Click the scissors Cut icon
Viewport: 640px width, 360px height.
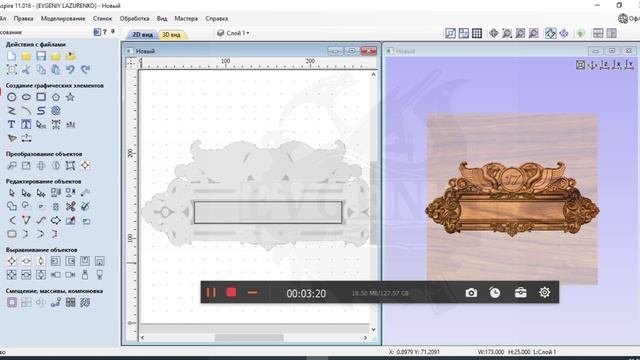coord(26,69)
